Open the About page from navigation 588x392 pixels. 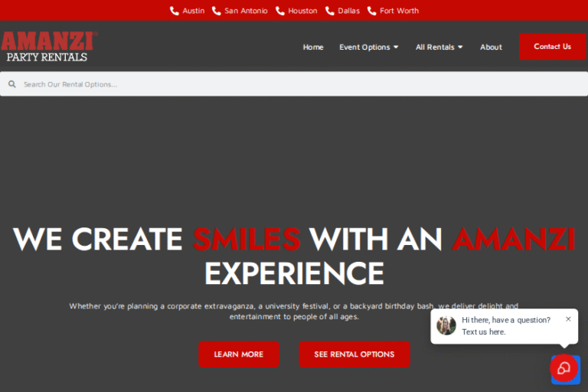point(491,47)
